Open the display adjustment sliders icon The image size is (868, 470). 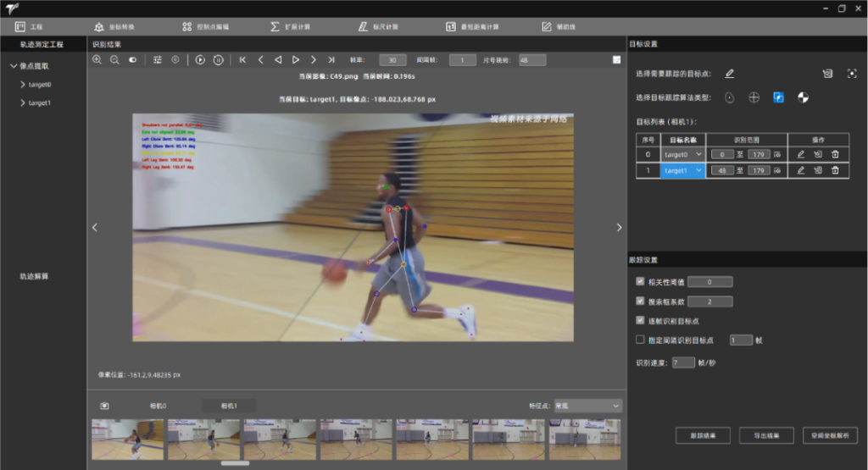click(158, 60)
